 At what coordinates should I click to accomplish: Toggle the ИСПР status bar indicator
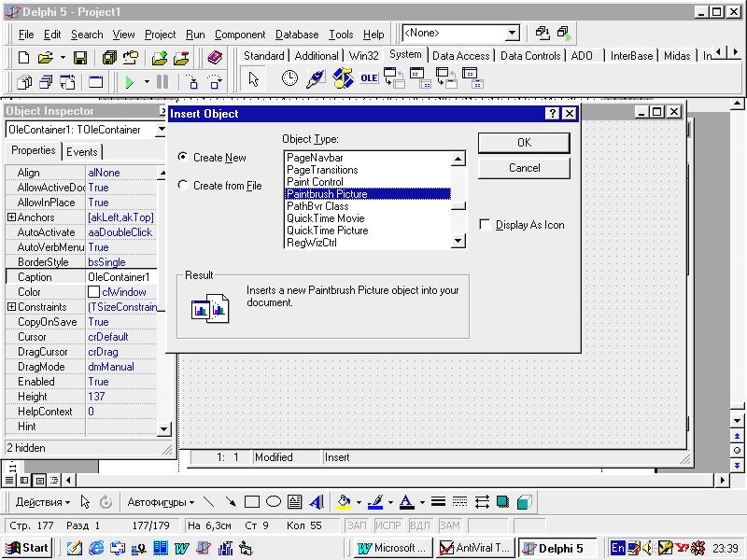388,525
